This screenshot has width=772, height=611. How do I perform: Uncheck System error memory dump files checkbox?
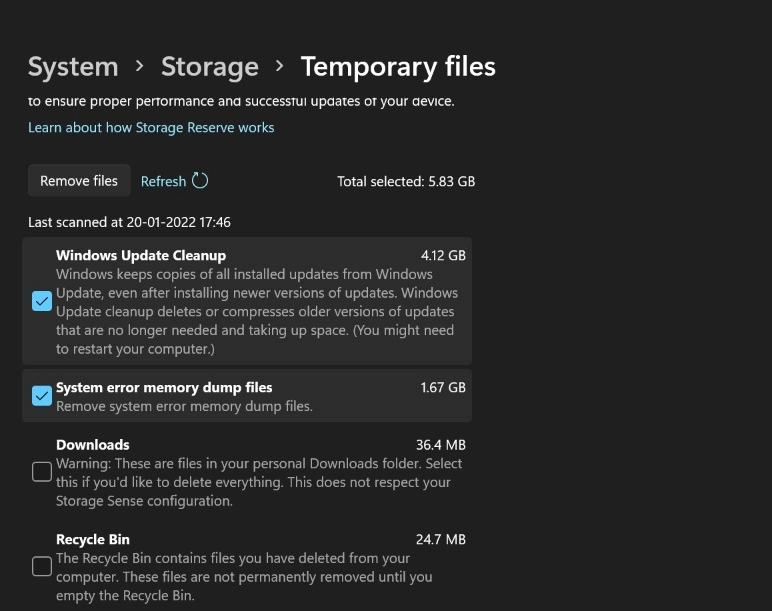[x=42, y=396]
